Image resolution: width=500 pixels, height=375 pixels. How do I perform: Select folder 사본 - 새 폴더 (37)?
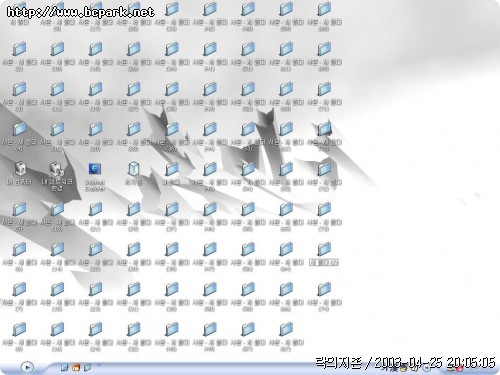(x=171, y=216)
